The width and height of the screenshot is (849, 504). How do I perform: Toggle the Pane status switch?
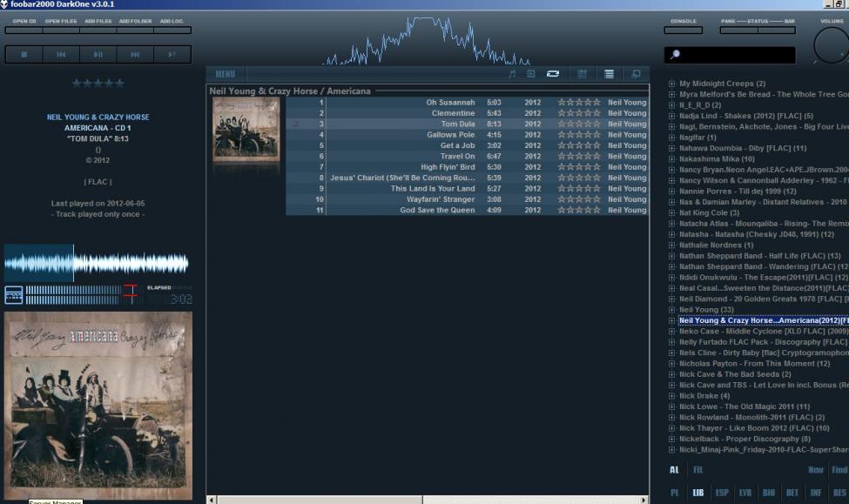coord(738,30)
